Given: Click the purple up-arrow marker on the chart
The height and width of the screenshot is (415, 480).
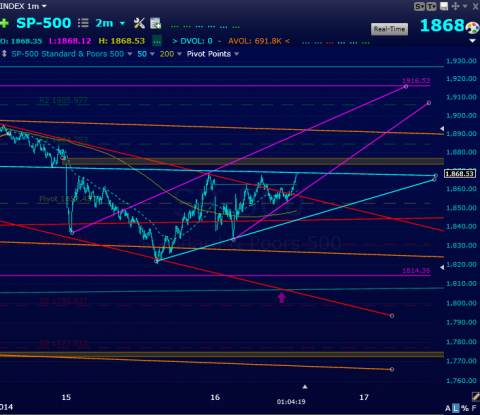Looking at the screenshot, I should (x=282, y=297).
